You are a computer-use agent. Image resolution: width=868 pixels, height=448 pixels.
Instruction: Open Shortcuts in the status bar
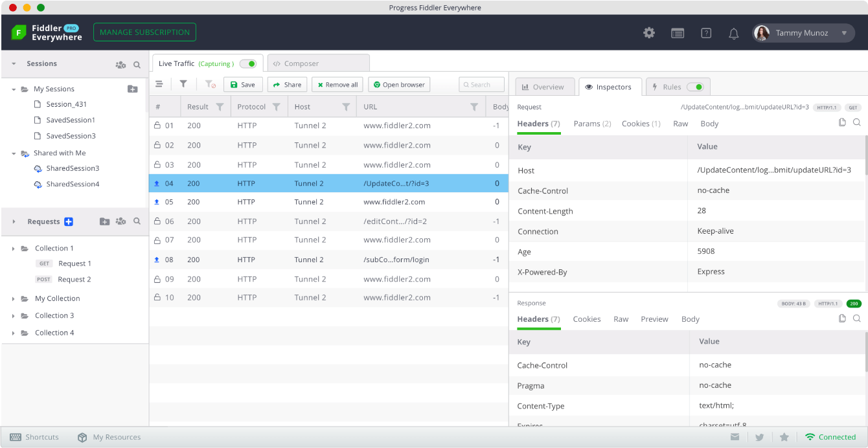pyautogui.click(x=34, y=437)
